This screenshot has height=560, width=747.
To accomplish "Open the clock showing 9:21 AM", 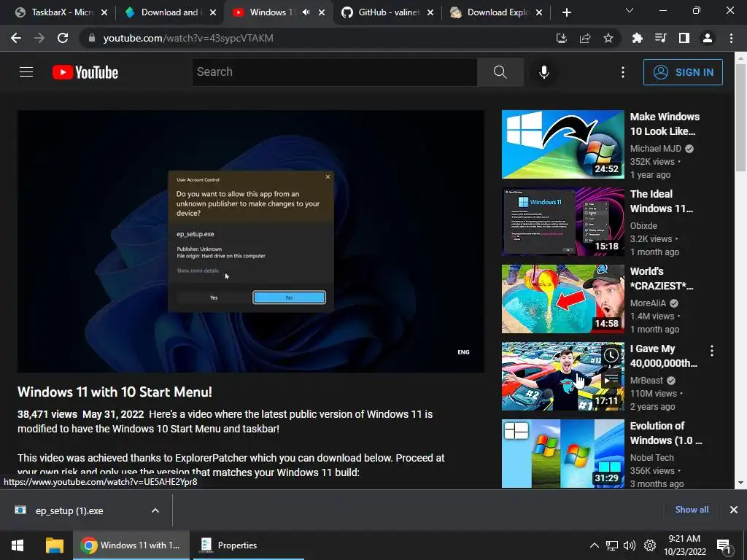I will [684, 545].
